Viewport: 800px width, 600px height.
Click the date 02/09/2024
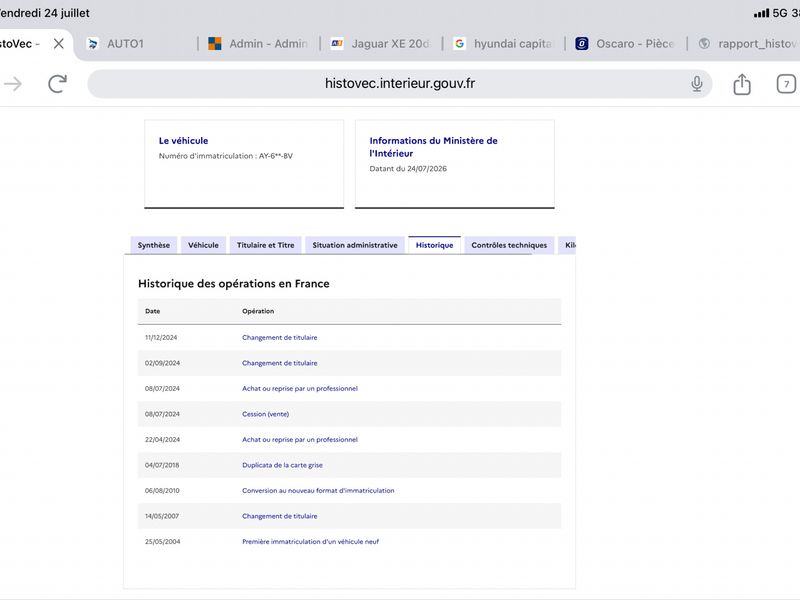162,363
